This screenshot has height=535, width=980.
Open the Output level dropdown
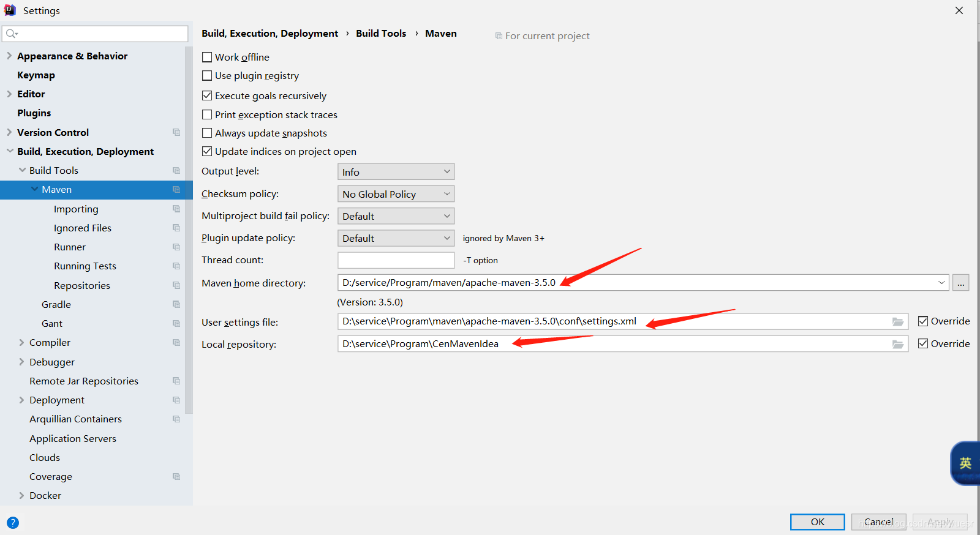396,172
